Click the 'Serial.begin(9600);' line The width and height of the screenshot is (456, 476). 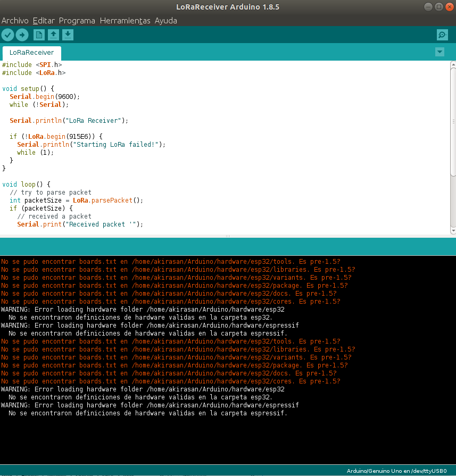(x=45, y=97)
